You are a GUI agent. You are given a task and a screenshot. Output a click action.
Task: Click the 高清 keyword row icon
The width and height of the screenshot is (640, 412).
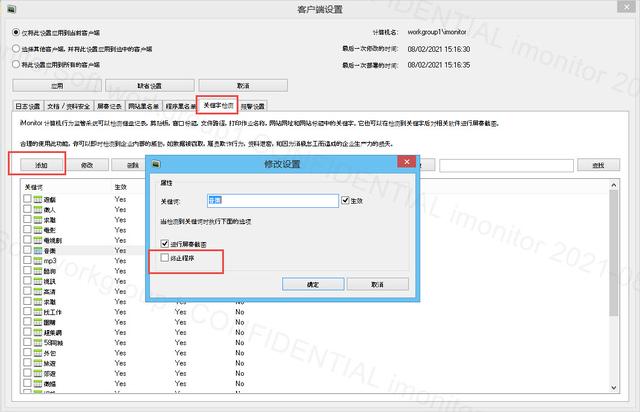click(38, 292)
